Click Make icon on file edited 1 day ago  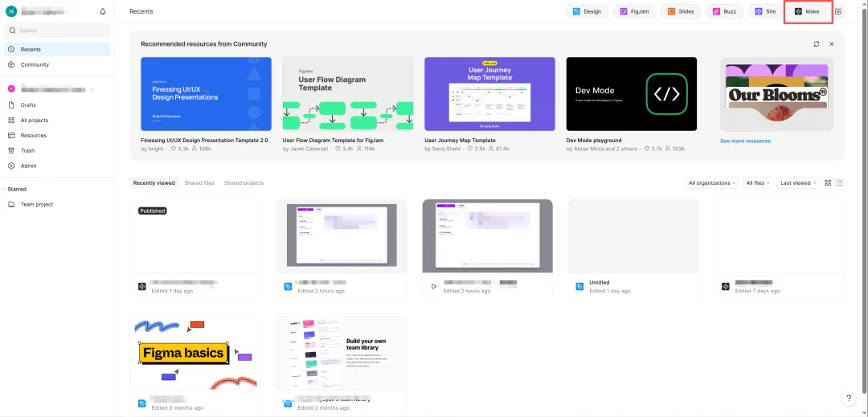click(141, 287)
